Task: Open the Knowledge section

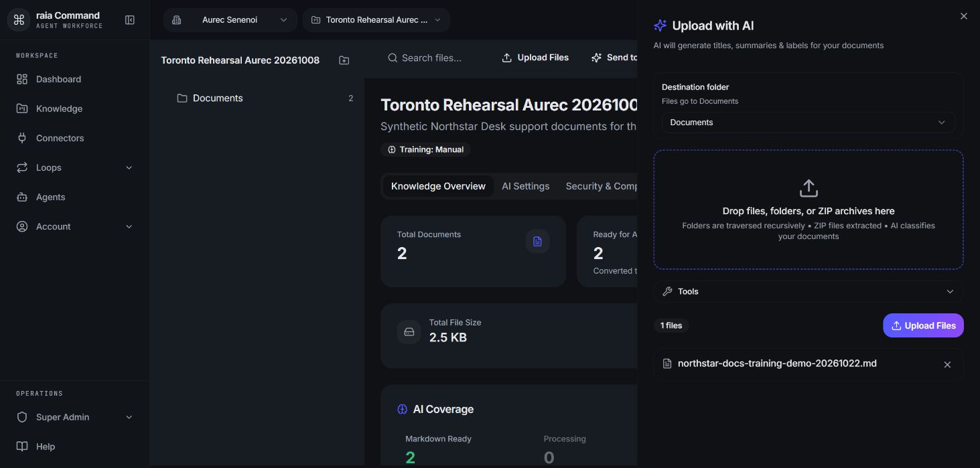Action: pos(74,108)
